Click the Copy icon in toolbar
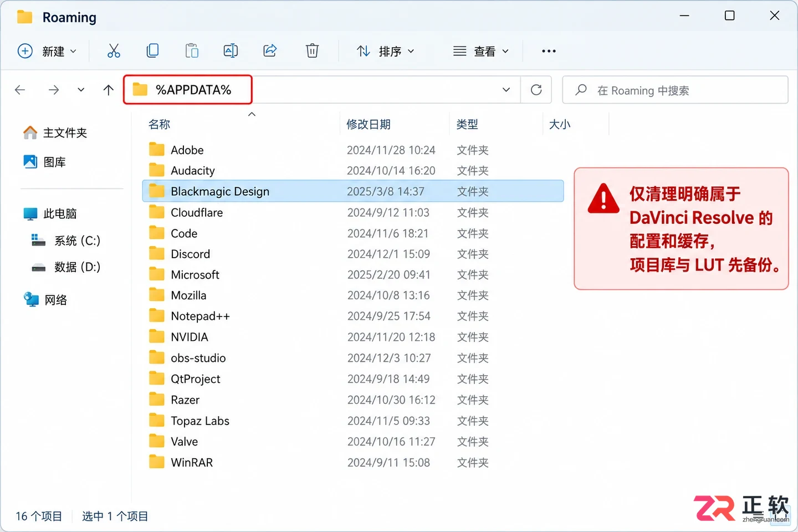 pyautogui.click(x=152, y=51)
